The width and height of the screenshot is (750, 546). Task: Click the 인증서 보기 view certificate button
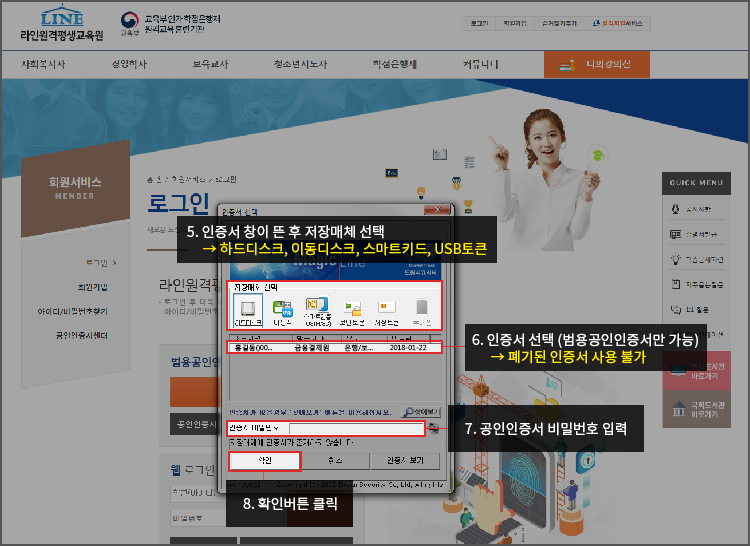[405, 461]
